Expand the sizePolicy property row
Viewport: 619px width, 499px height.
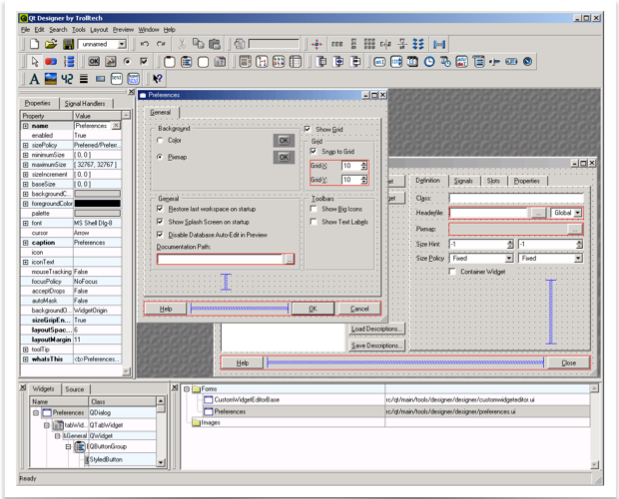tap(26, 145)
